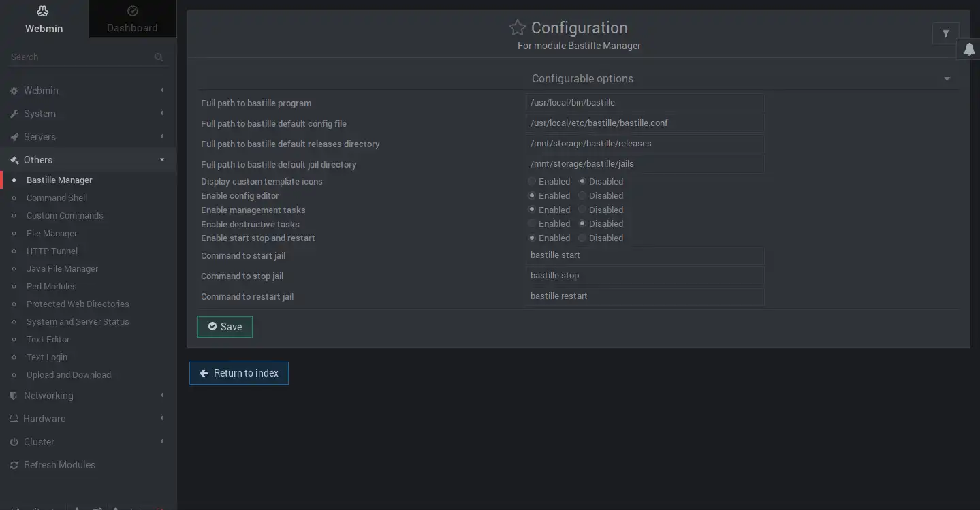Select Enabled for management tasks
The image size is (980, 510).
(x=532, y=210)
